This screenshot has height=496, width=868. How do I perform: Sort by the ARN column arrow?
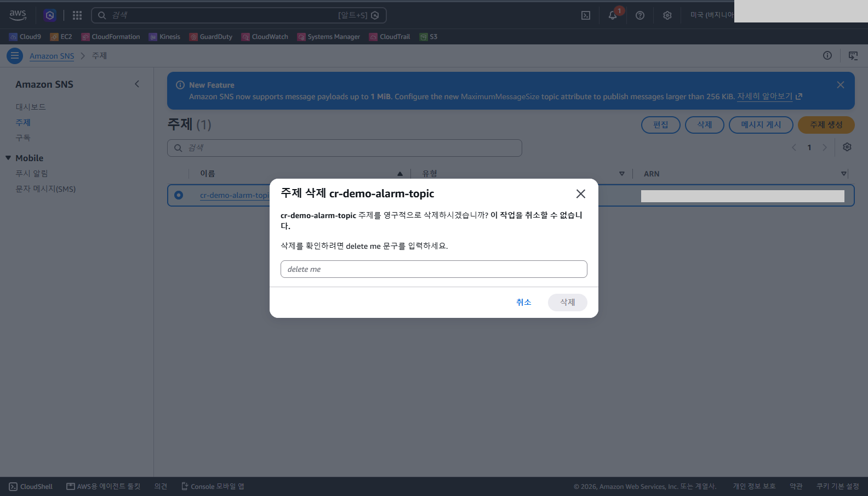(x=844, y=174)
